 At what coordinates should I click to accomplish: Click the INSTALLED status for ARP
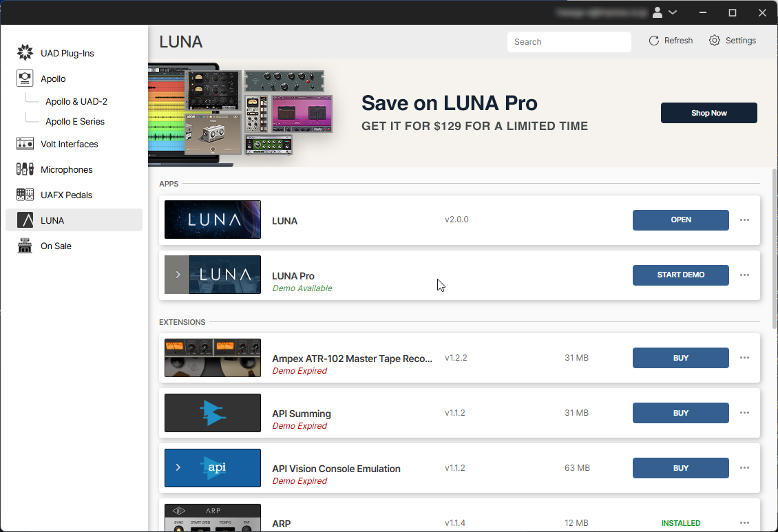coord(681,523)
